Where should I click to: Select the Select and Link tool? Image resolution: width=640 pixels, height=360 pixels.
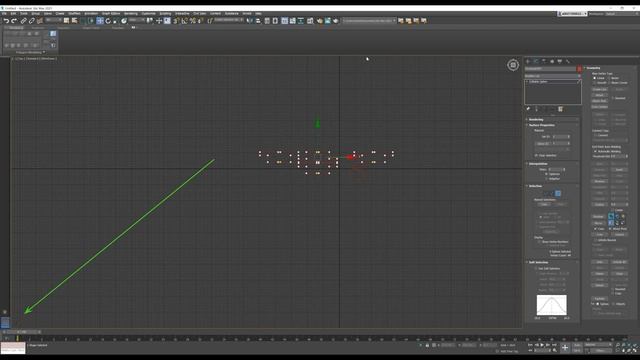tap(24, 20)
